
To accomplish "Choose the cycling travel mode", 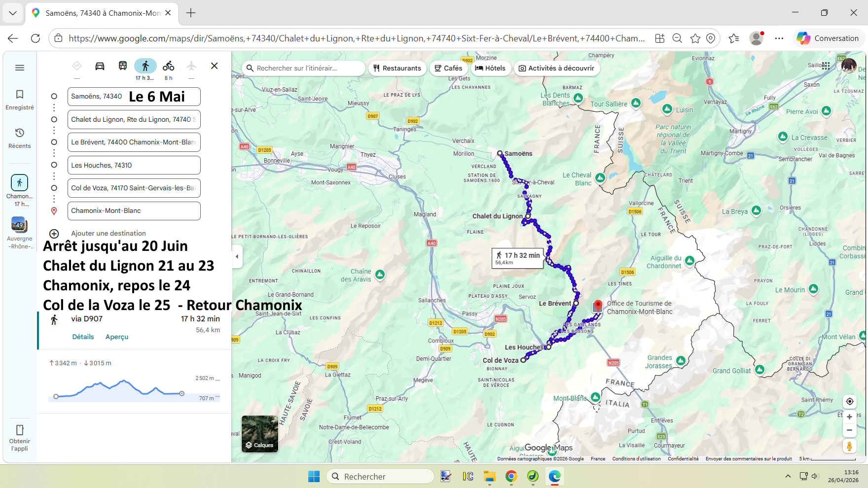I will tap(169, 66).
